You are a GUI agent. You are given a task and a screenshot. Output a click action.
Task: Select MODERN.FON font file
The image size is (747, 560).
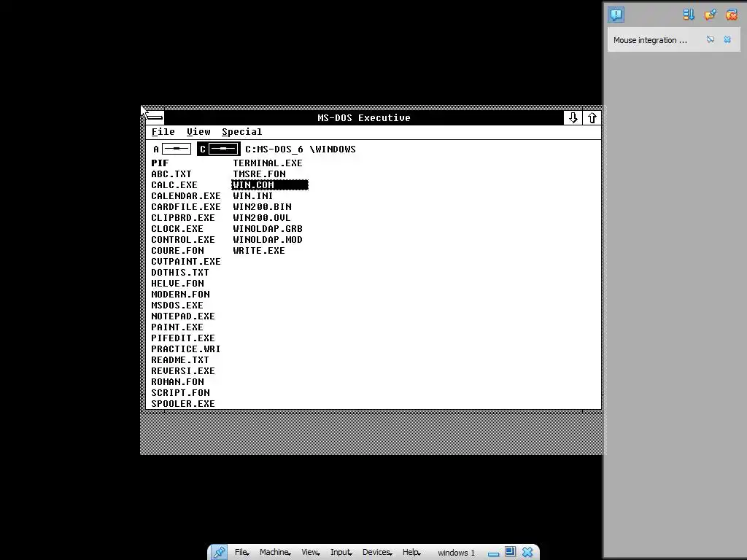click(x=181, y=295)
